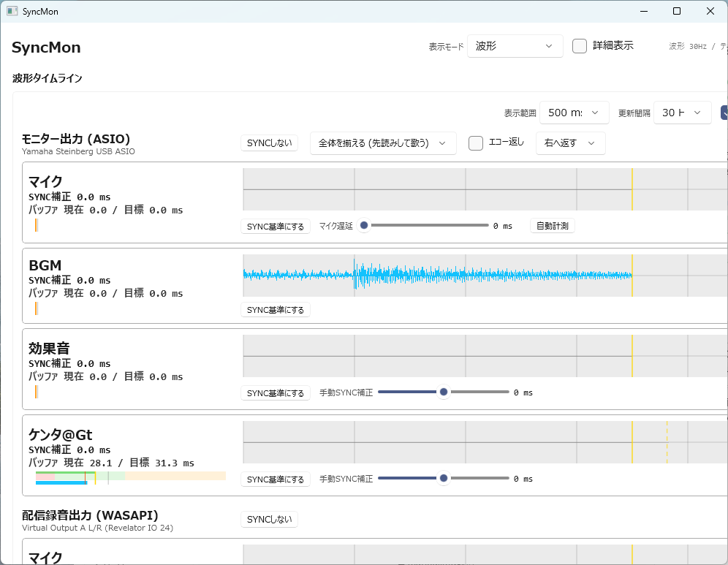Open the 右へ返す dropdown
This screenshot has width=728, height=565.
click(571, 143)
